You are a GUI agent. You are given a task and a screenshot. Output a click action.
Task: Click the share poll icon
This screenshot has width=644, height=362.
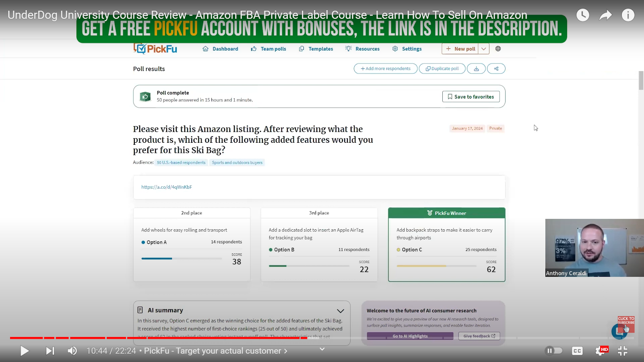coord(496,69)
